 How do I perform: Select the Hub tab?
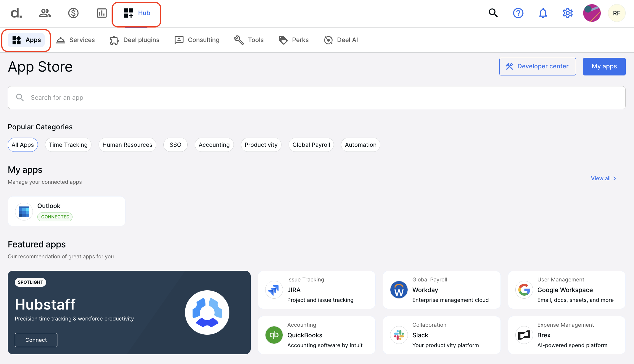pyautogui.click(x=136, y=13)
